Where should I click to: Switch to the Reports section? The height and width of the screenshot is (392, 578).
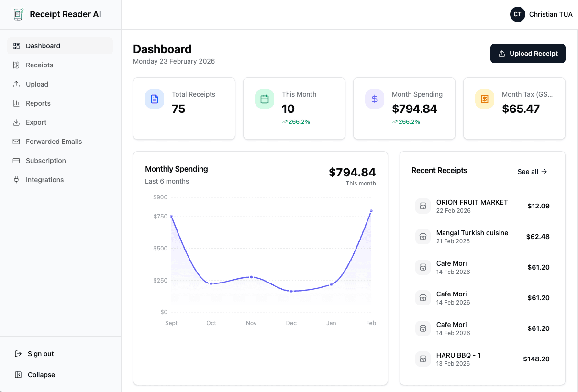(38, 103)
